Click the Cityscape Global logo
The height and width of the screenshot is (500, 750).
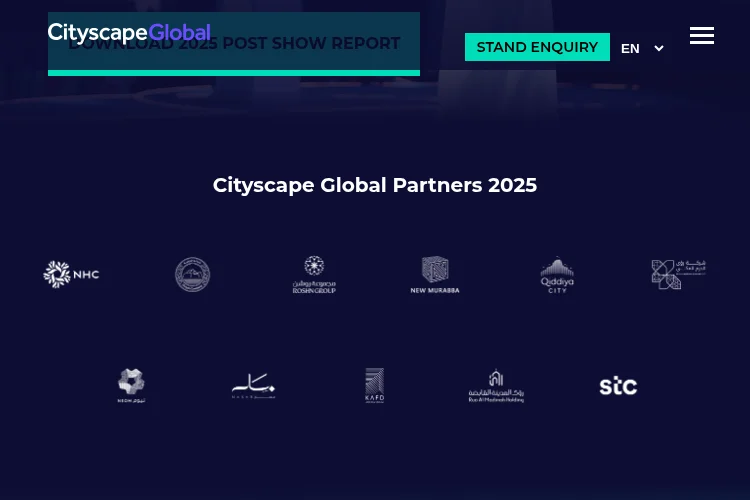click(x=129, y=33)
